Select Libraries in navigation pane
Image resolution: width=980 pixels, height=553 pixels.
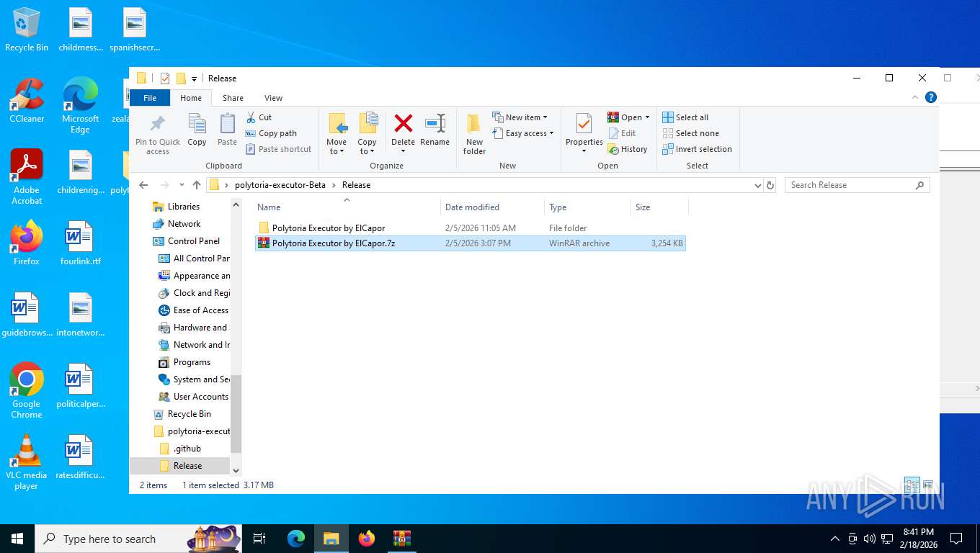click(184, 207)
